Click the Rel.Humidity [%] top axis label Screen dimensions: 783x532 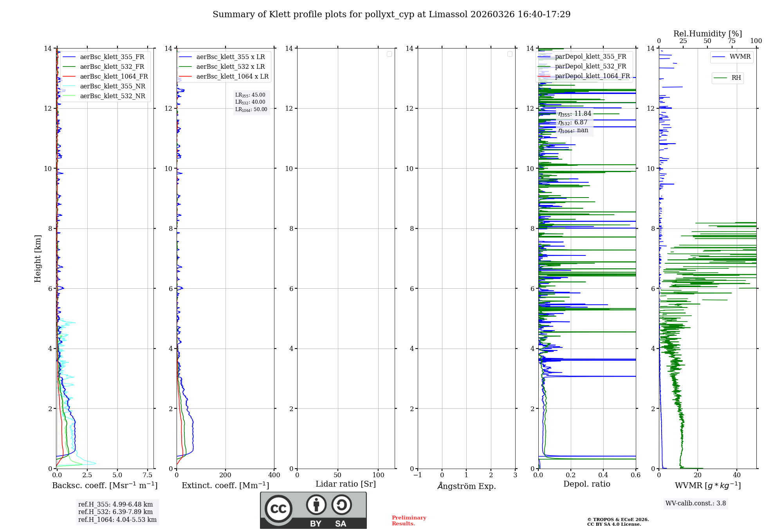tap(707, 34)
